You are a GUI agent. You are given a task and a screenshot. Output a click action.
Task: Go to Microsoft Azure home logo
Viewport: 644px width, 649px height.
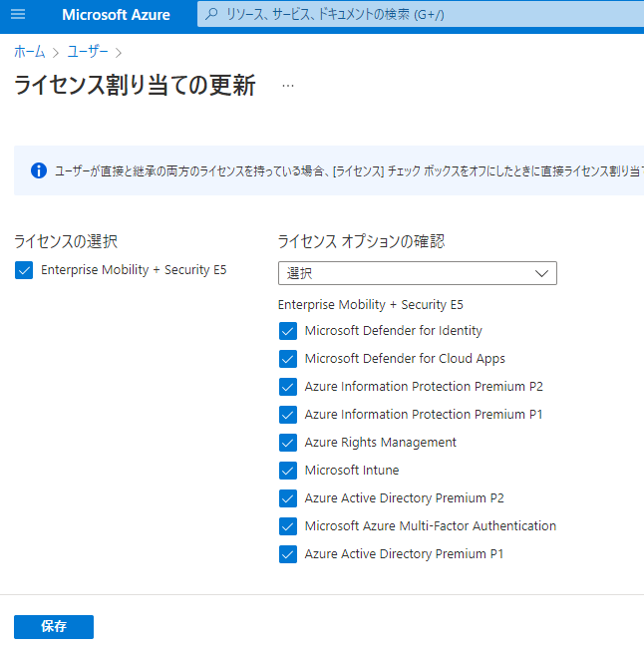(116, 15)
